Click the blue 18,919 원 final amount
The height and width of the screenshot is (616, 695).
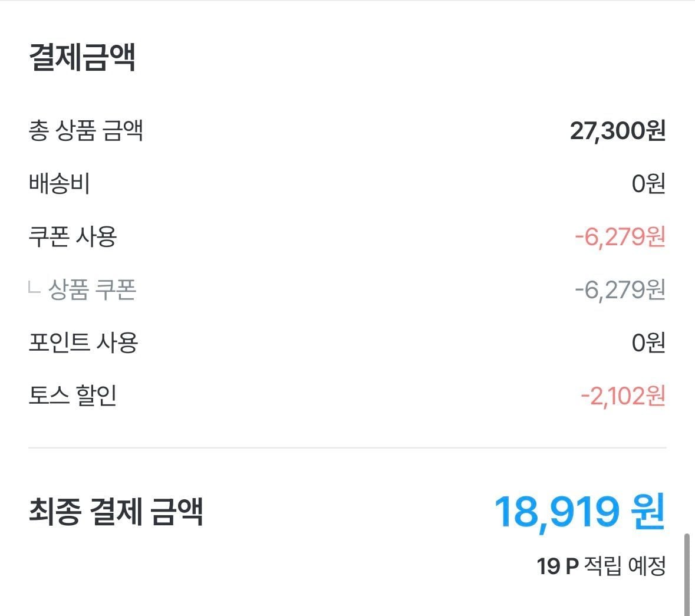pyautogui.click(x=579, y=511)
